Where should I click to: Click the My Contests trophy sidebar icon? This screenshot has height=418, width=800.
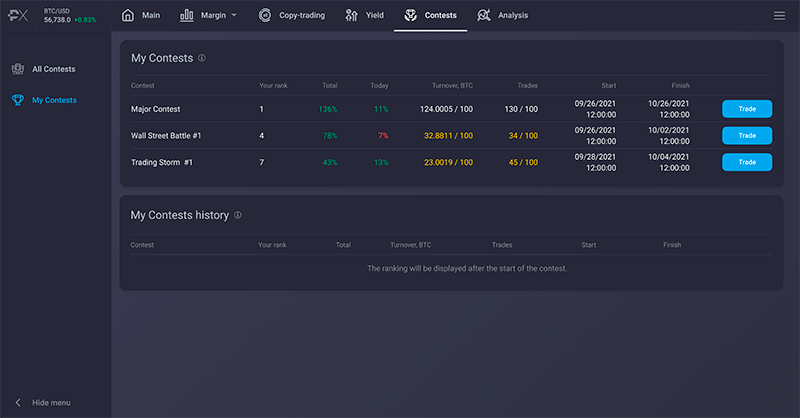point(18,100)
